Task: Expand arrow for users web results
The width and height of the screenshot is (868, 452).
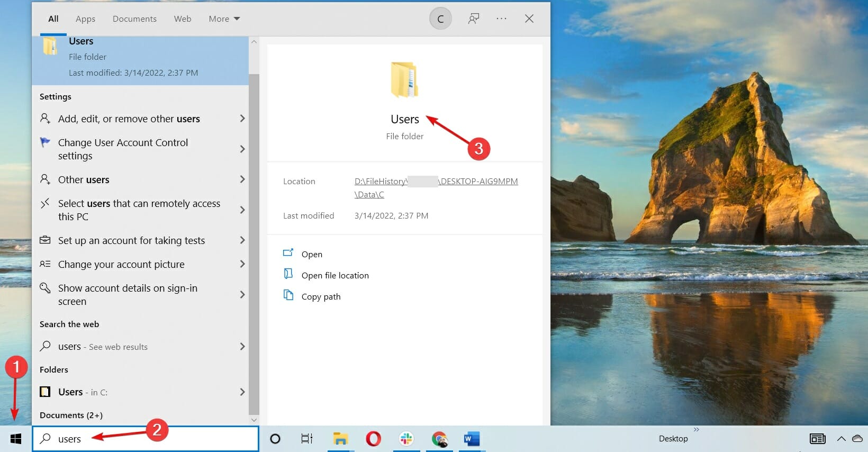Action: click(242, 347)
